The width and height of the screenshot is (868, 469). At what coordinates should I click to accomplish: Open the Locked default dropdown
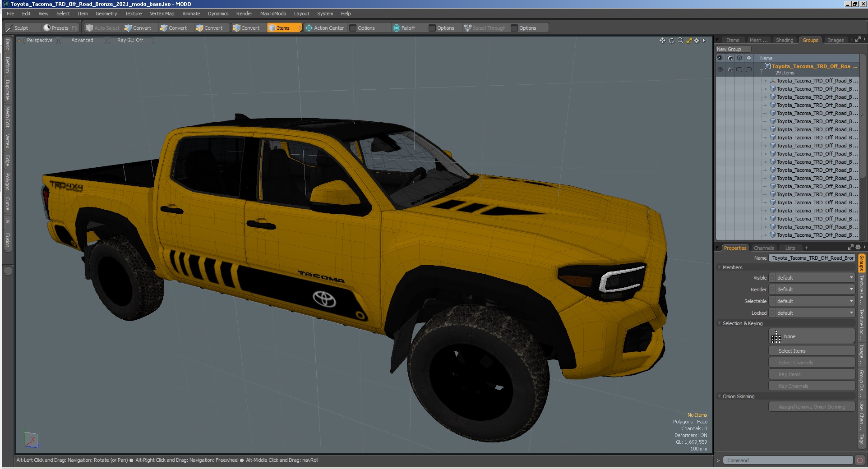point(815,313)
